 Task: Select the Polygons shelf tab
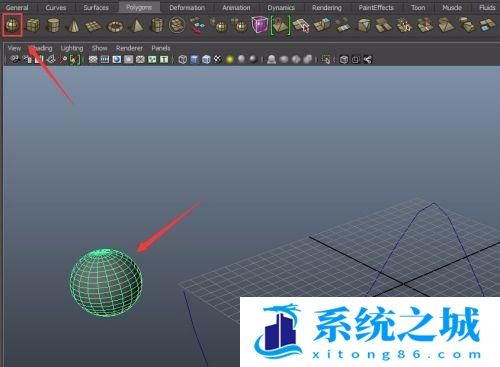[x=139, y=7]
